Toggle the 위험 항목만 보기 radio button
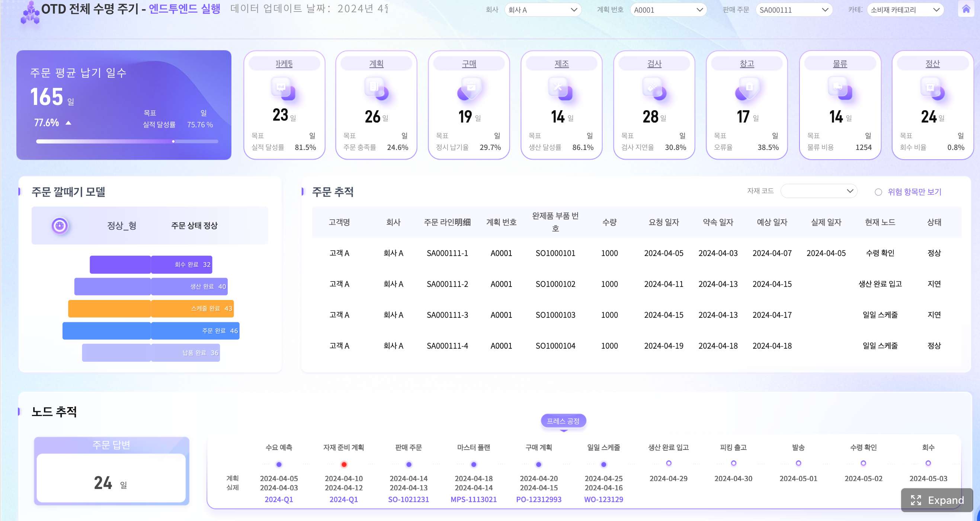 [878, 192]
